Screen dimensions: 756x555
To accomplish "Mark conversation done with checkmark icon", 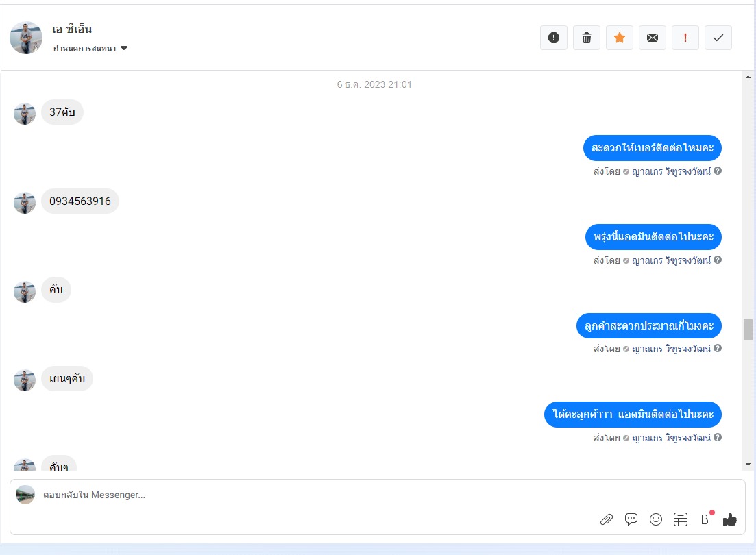I will (718, 38).
